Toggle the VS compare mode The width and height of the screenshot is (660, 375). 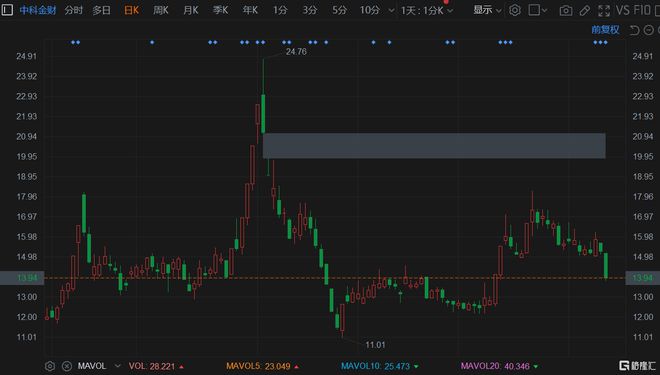623,10
